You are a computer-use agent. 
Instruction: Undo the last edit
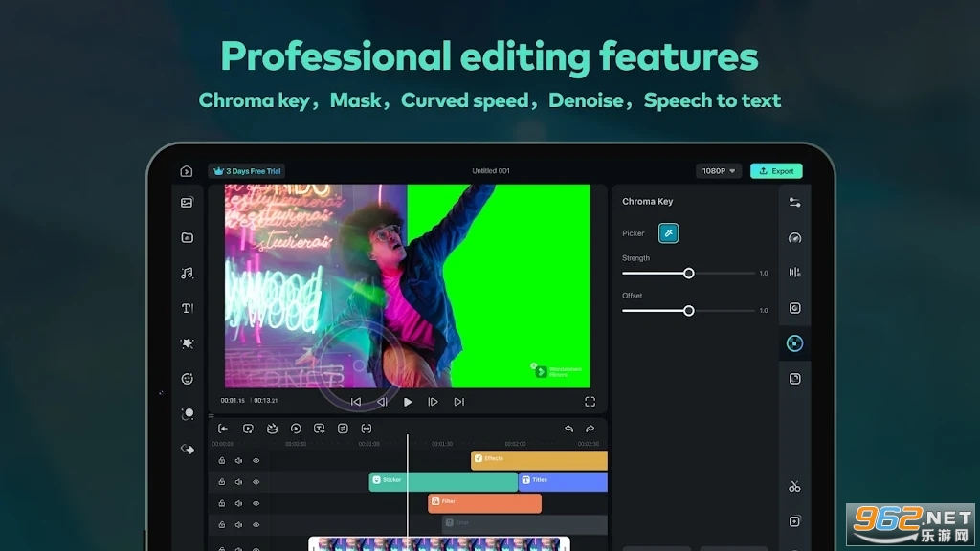click(568, 429)
